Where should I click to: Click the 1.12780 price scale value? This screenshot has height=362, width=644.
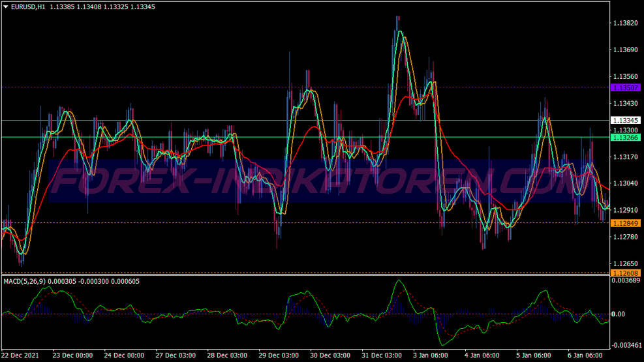click(626, 237)
